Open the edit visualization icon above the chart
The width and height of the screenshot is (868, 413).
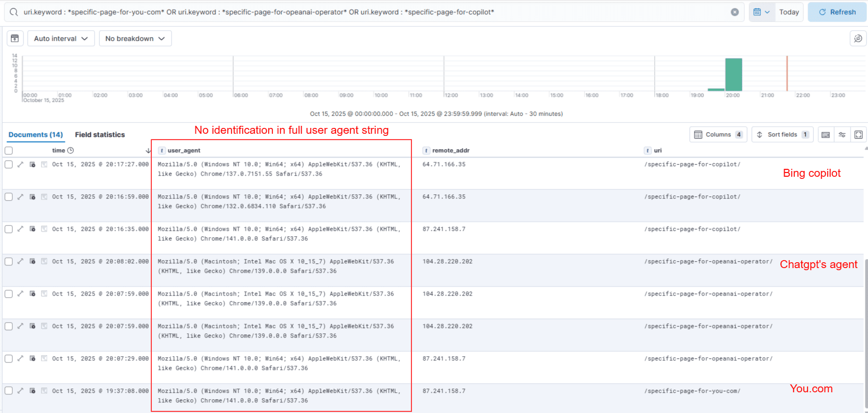tap(858, 39)
